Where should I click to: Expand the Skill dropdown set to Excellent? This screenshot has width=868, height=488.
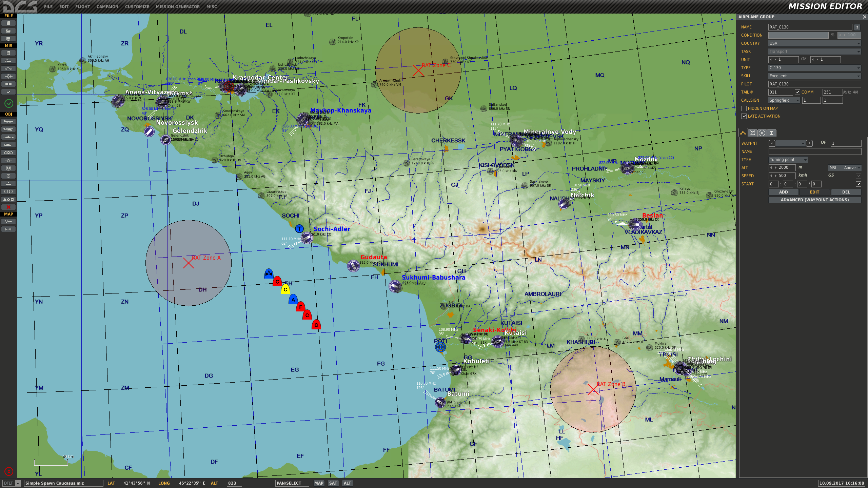tap(814, 76)
